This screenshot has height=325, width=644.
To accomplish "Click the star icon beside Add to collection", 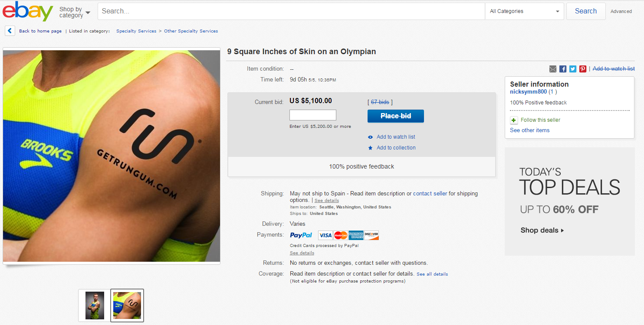I will pyautogui.click(x=370, y=148).
